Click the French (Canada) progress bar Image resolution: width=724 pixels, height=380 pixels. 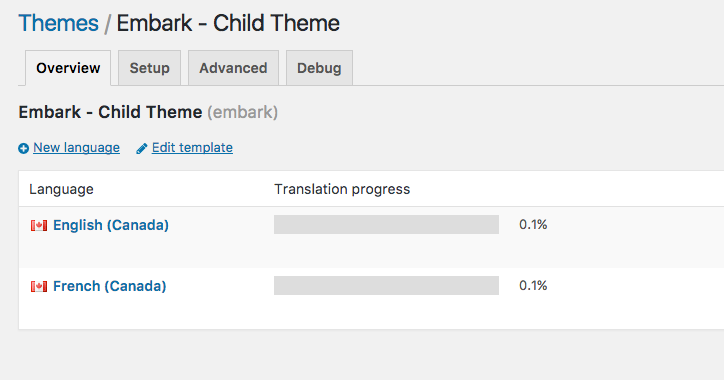386,285
